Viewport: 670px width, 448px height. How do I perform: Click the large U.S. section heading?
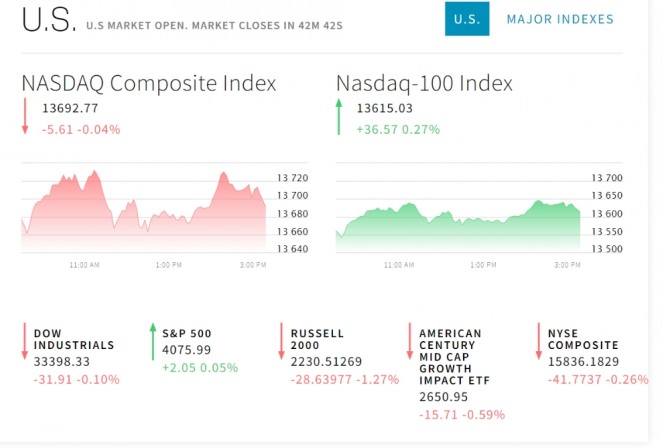(45, 20)
